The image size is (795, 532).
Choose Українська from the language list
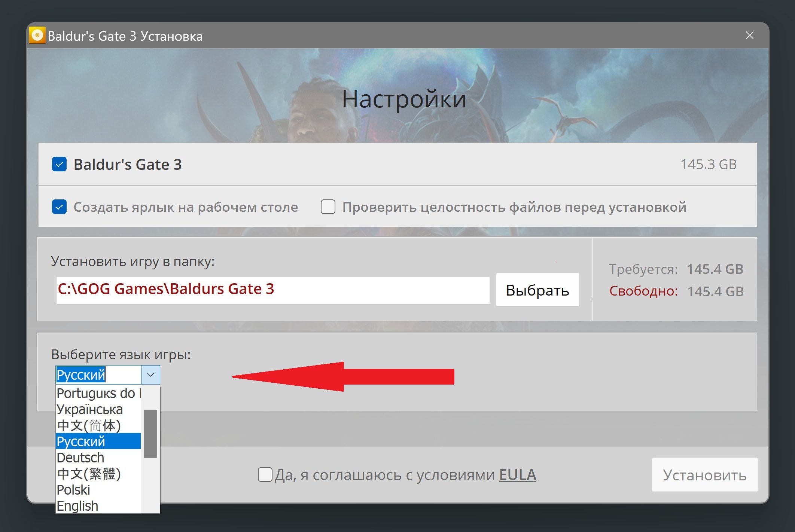[x=90, y=409]
